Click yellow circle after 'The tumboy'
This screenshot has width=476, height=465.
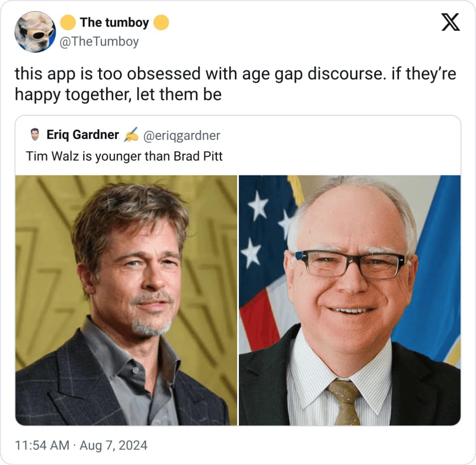pos(161,23)
